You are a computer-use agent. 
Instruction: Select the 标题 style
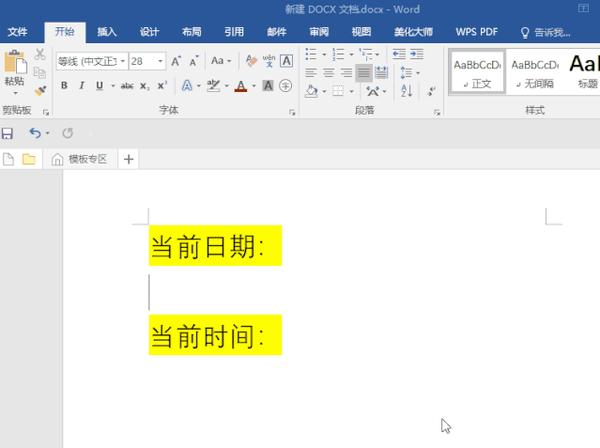pos(583,72)
